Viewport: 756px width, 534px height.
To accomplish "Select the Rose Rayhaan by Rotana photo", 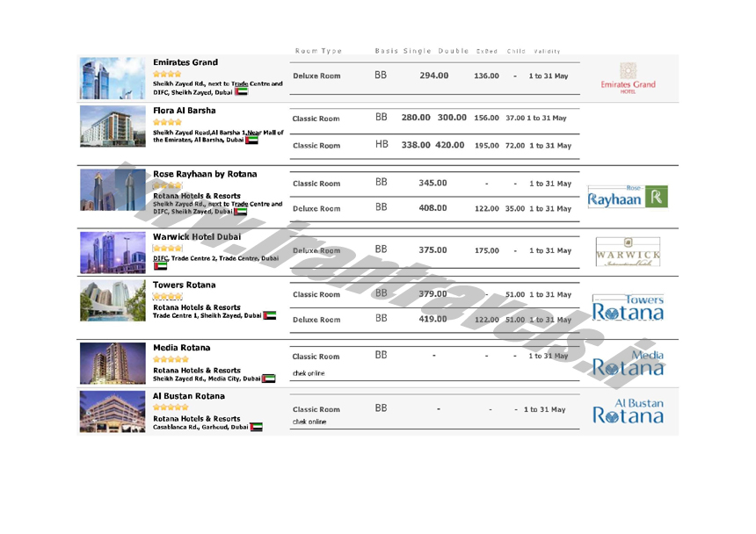I will coord(113,190).
